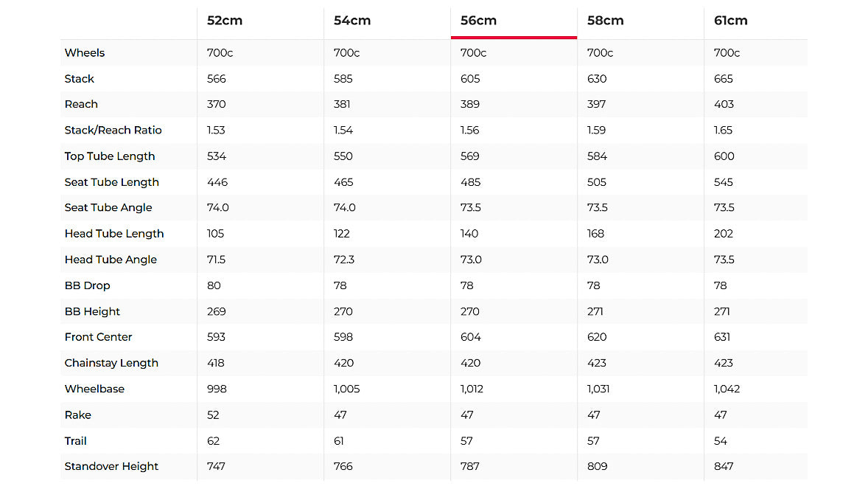Select the 72.3 head tube angle value
Image resolution: width=868 pixels, height=489 pixels.
(343, 260)
